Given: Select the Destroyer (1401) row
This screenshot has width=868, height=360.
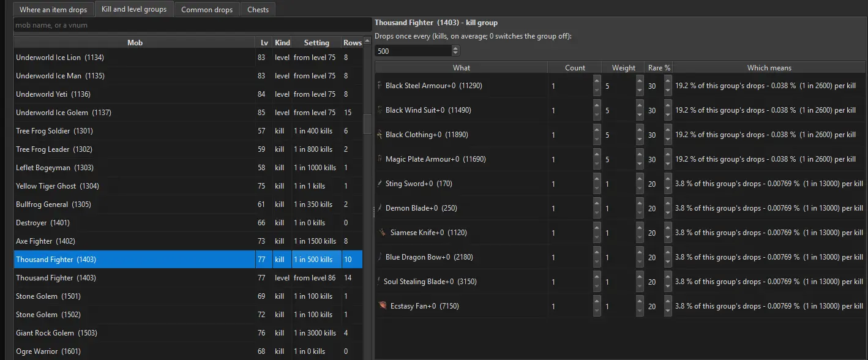Looking at the screenshot, I should [x=188, y=223].
